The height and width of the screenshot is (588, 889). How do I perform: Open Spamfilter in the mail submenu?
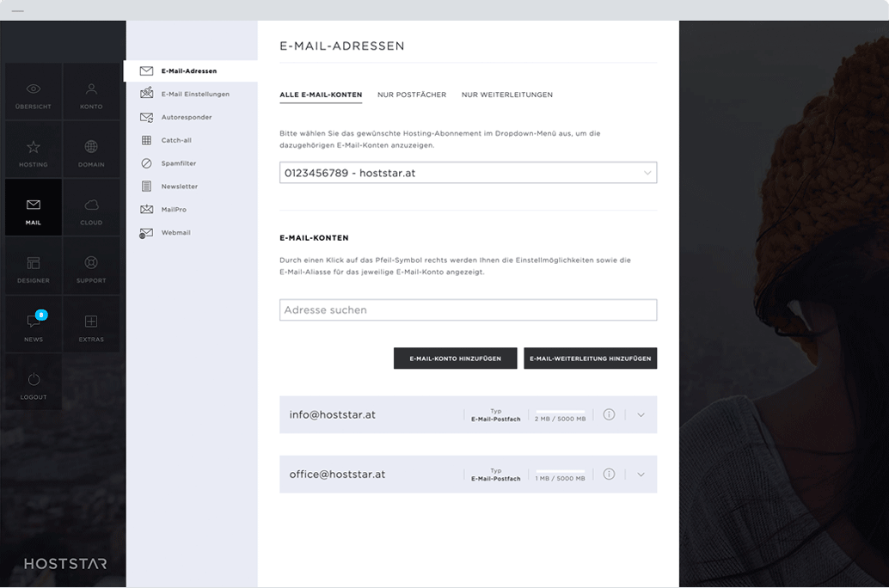(x=179, y=163)
